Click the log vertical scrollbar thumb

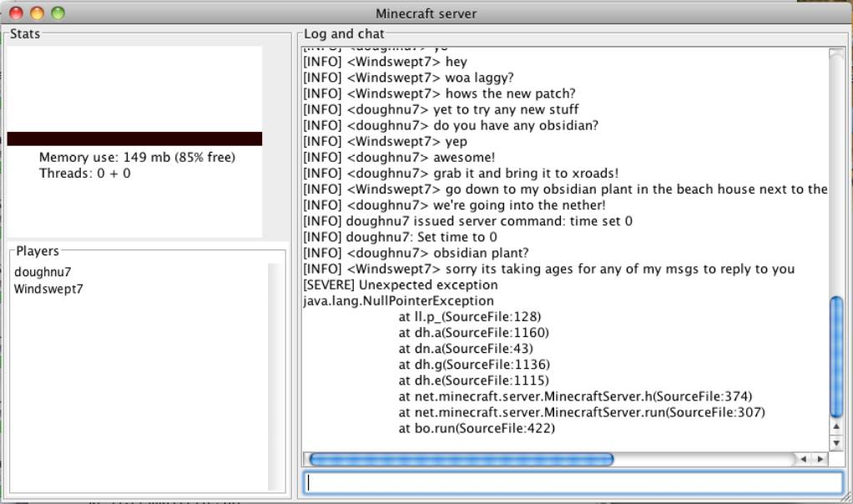click(836, 356)
